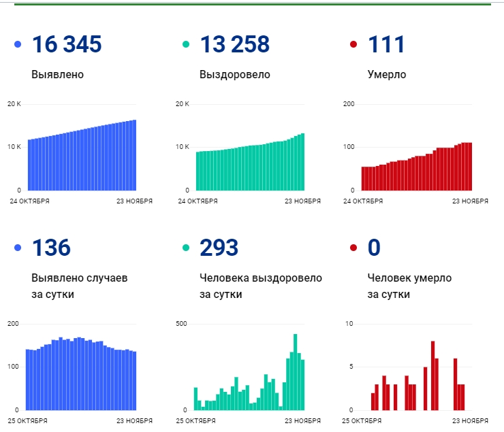Click 23 НОЯБРЯ under the daily deaths chart
This screenshot has height=432, width=504.
click(x=470, y=420)
